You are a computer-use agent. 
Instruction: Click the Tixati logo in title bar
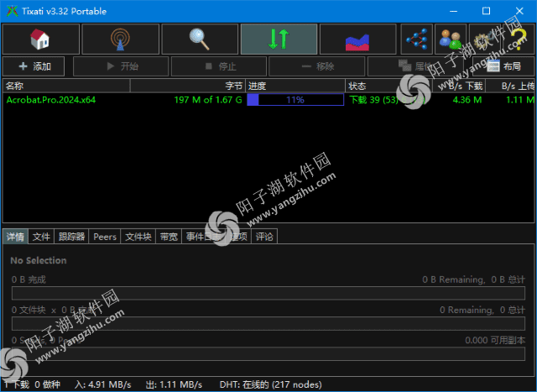click(12, 11)
